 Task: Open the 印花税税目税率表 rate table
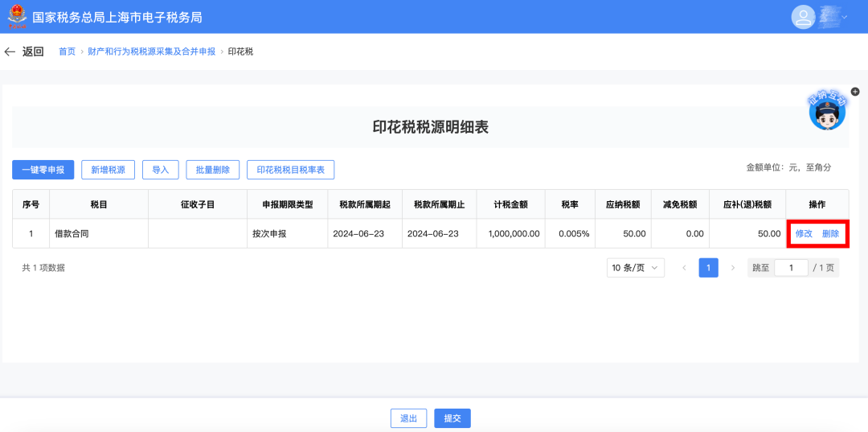(290, 170)
